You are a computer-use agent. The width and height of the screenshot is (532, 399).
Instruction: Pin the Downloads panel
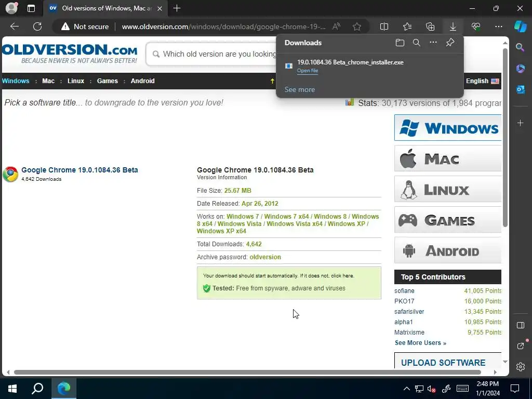[450, 43]
